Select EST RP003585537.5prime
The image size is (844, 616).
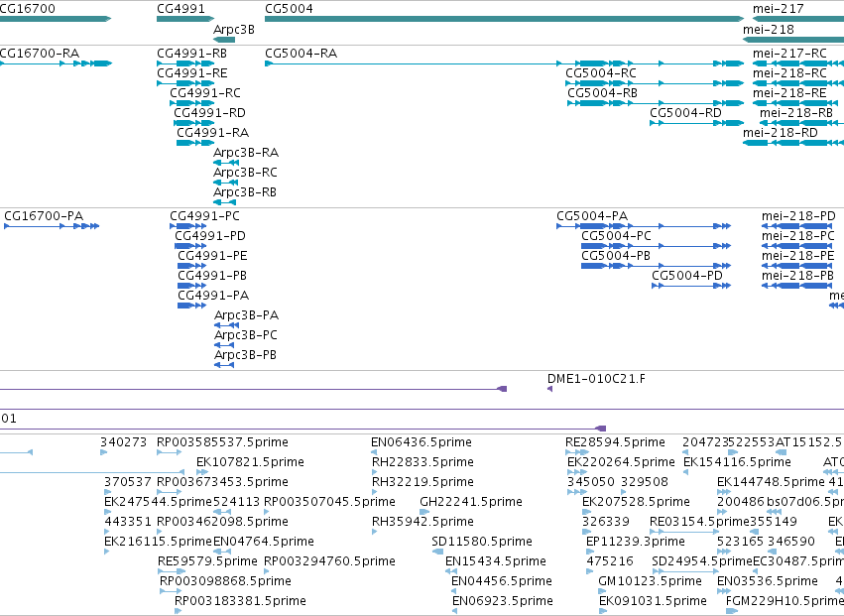222,442
